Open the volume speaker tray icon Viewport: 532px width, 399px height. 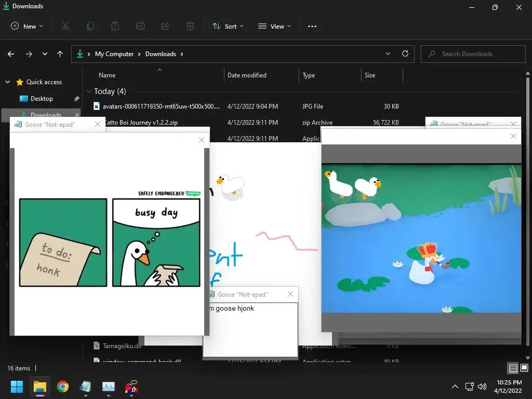point(482,387)
